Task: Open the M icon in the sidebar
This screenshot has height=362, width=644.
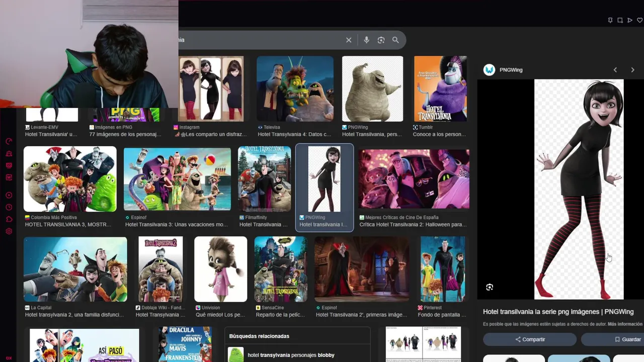Action: (x=9, y=177)
